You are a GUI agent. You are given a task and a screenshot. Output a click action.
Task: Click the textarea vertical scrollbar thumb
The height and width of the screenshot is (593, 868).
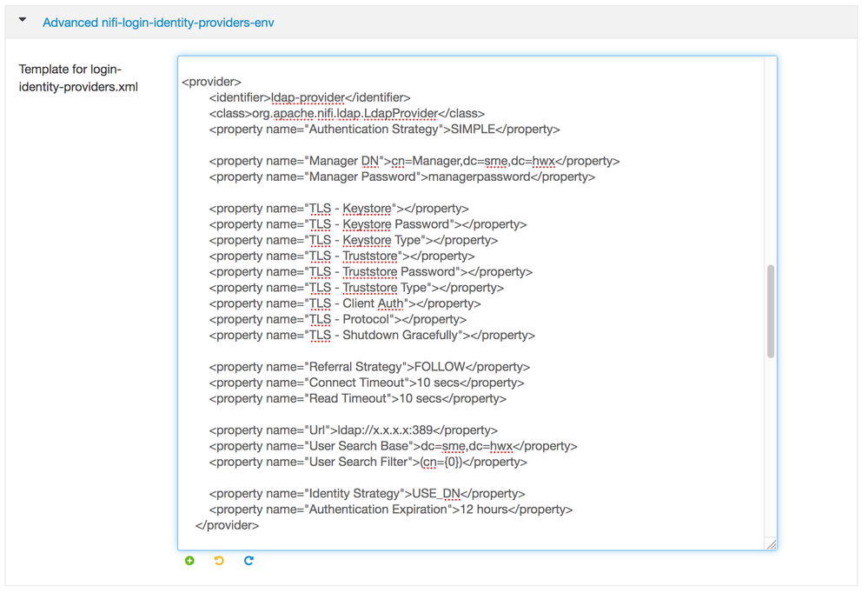[x=771, y=311]
